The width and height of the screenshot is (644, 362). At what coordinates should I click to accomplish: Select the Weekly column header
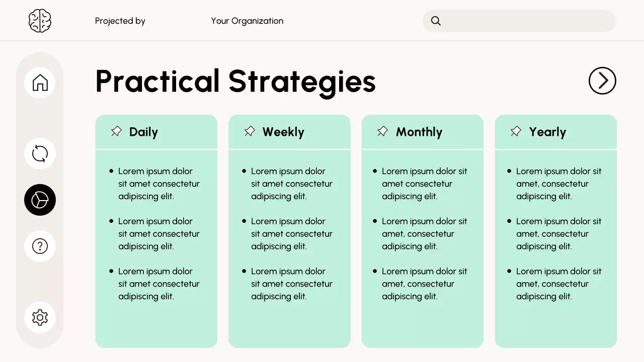pos(283,132)
